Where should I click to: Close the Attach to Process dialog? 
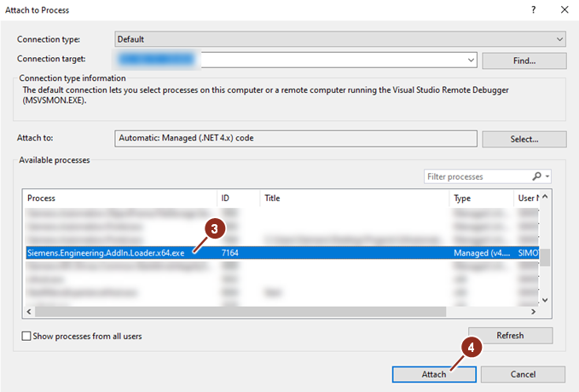565,10
